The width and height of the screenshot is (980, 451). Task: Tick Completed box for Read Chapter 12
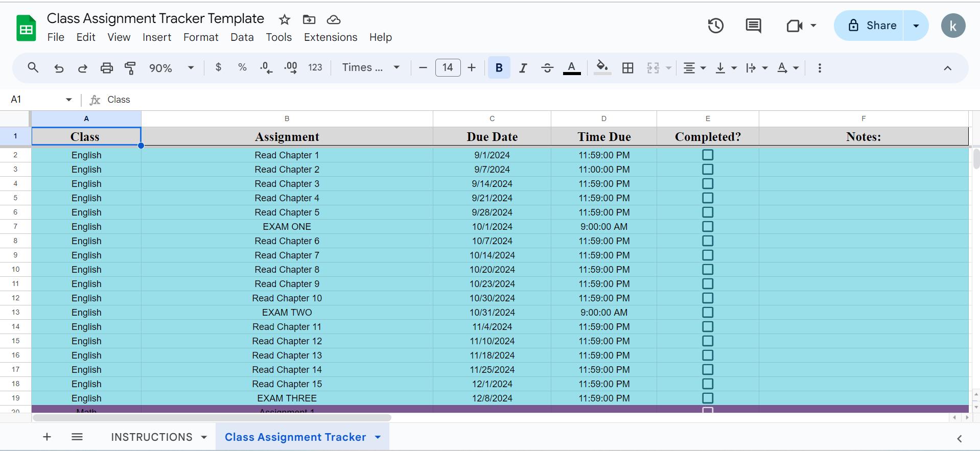[x=708, y=341]
